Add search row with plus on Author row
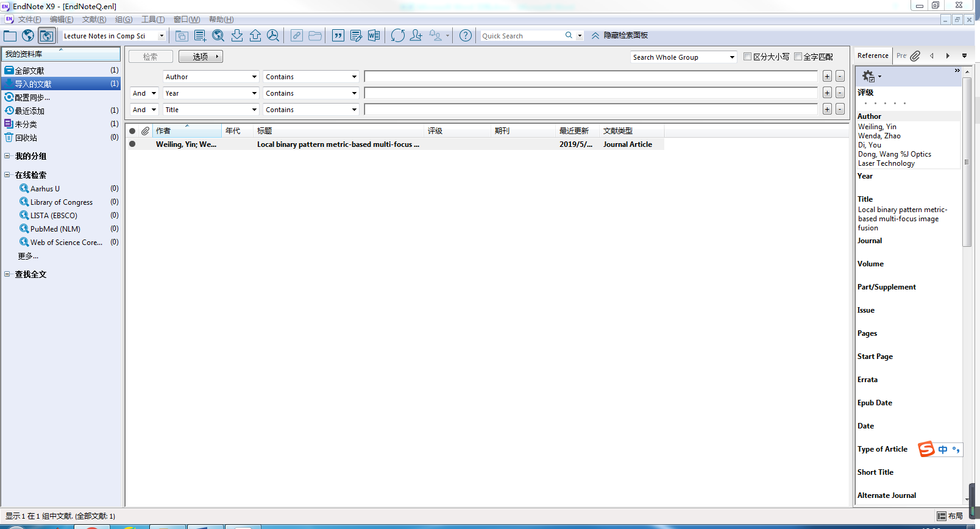This screenshot has width=980, height=529. (827, 76)
